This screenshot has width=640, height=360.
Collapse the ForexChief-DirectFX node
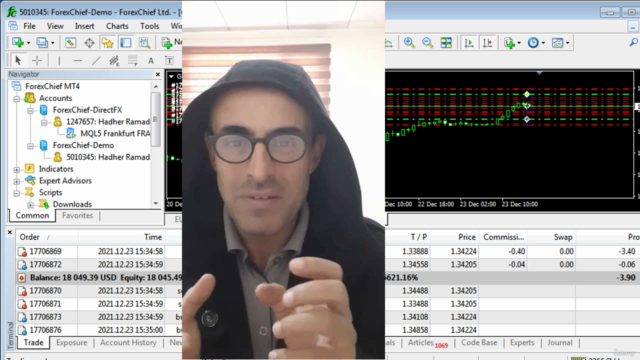click(x=30, y=110)
